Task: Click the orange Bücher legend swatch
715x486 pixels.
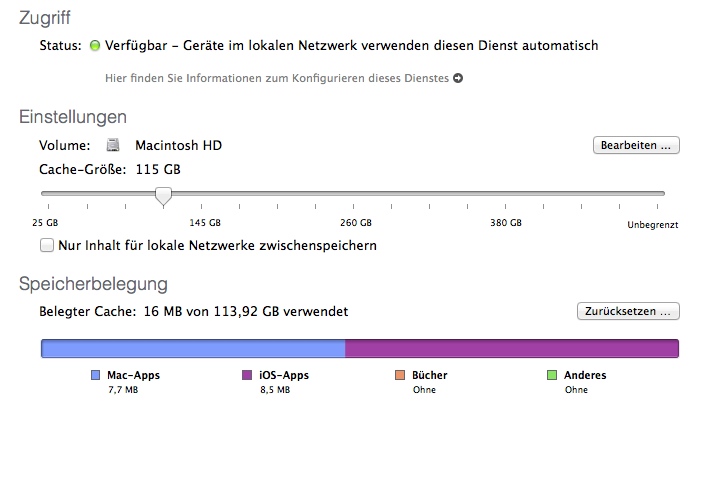Action: (399, 376)
